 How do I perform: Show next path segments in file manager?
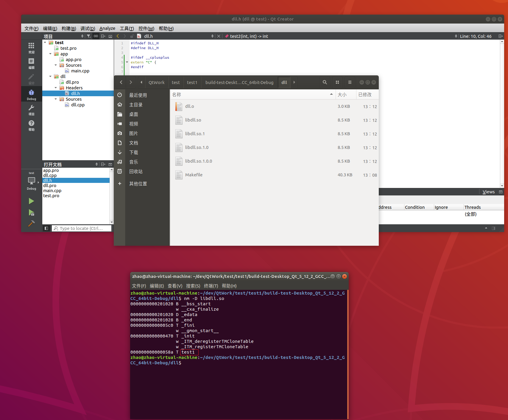(294, 82)
